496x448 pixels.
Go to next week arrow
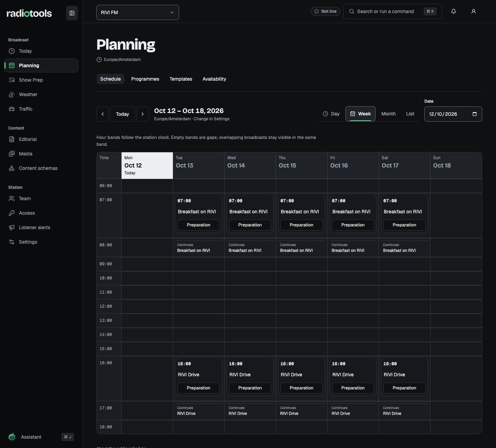pos(143,114)
